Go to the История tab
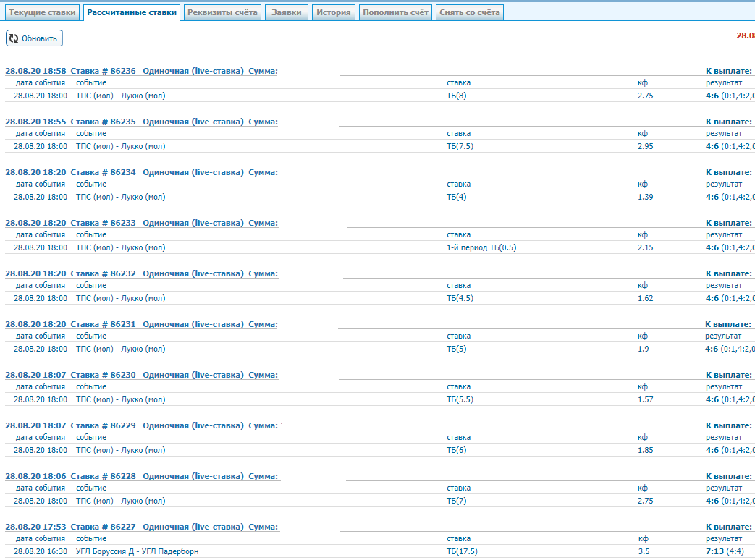Screen dimensions: 755x560 tap(334, 12)
